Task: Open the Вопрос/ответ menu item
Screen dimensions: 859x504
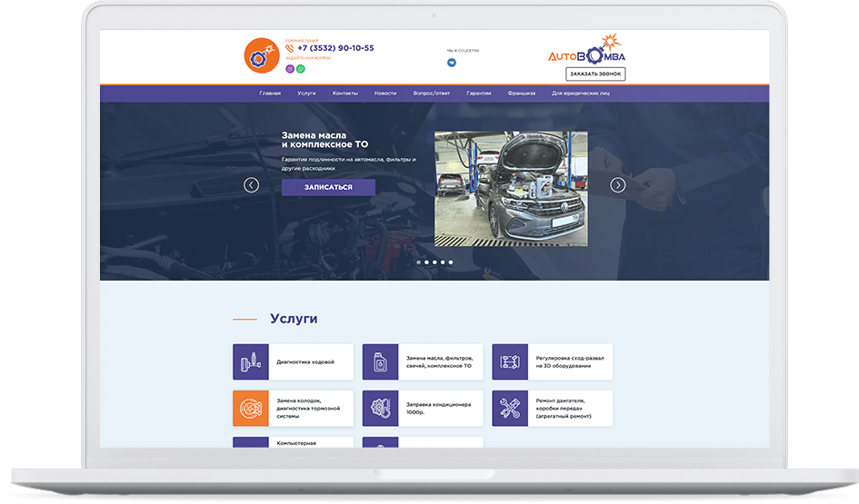Action: click(432, 93)
